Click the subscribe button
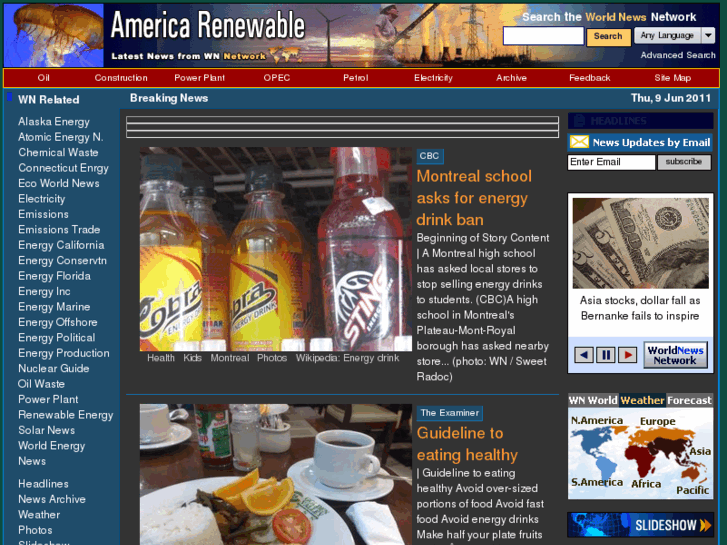This screenshot has width=727, height=545. pos(684,162)
